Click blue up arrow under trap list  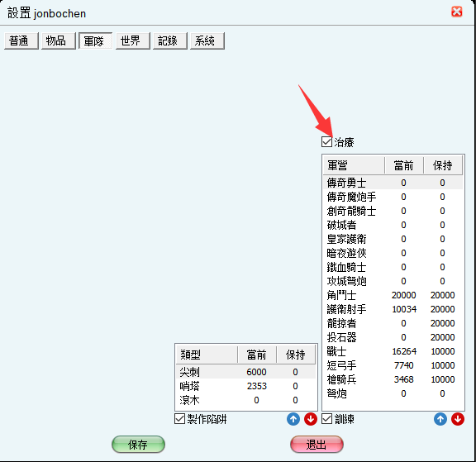pyautogui.click(x=293, y=419)
